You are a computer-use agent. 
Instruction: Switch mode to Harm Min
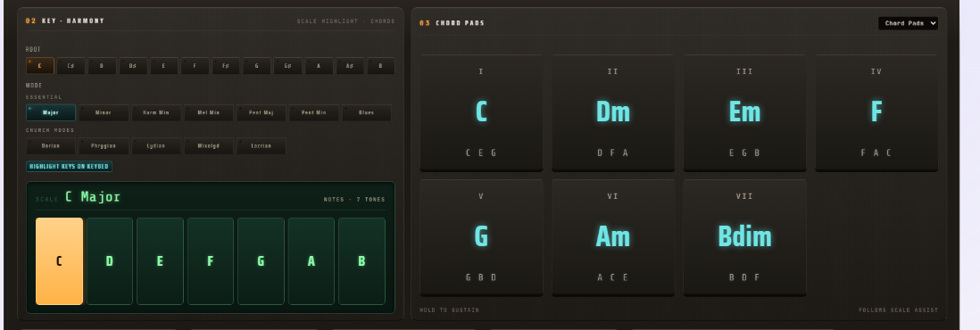(156, 112)
